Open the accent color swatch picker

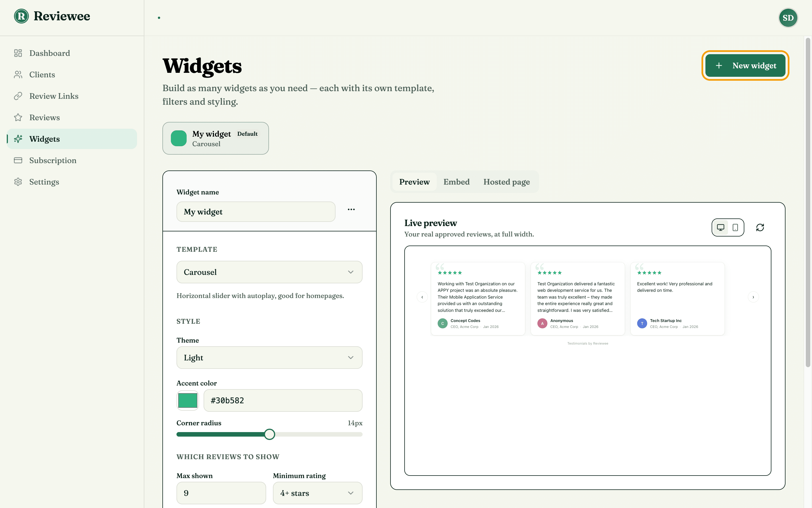[187, 400]
